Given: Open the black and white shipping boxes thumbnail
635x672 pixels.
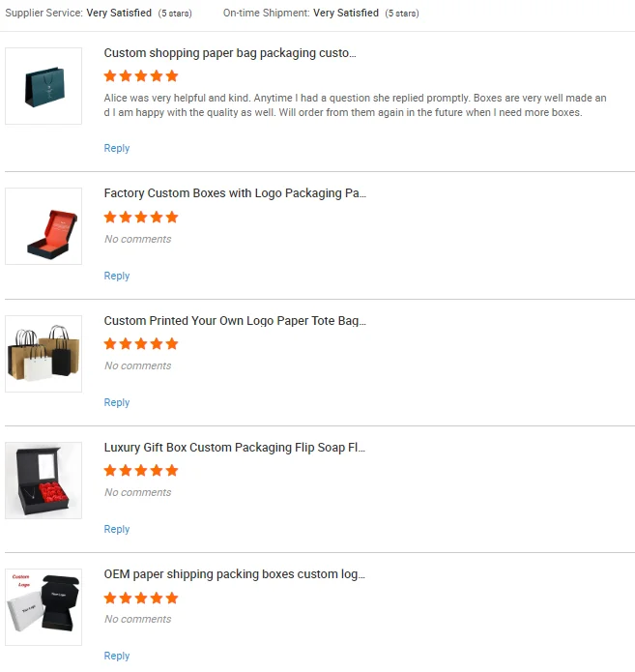Looking at the screenshot, I should 43,607.
